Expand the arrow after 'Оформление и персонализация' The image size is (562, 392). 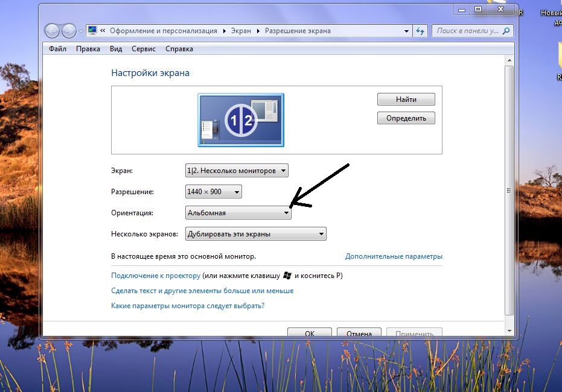[224, 31]
